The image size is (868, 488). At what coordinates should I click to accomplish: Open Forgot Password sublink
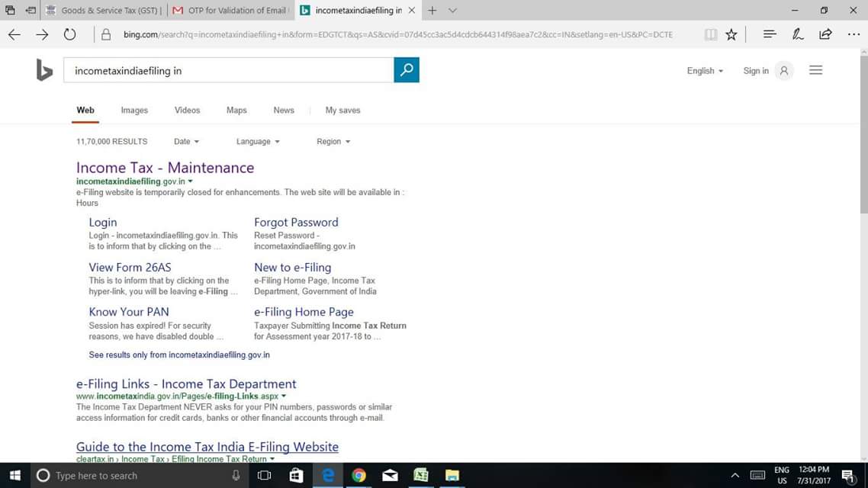(x=296, y=223)
